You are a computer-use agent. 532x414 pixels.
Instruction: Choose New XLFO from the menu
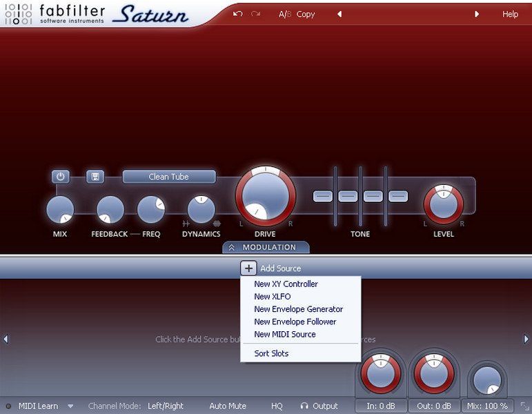(273, 297)
